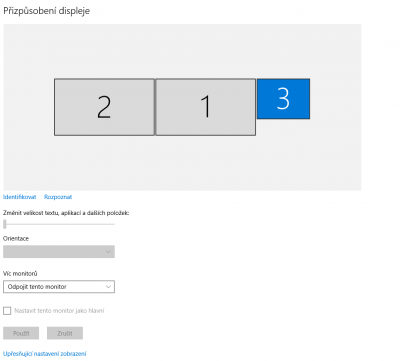Click the Více monitorů dropdown chevron arrow
Screen dimensions: 400x361
tap(108, 287)
